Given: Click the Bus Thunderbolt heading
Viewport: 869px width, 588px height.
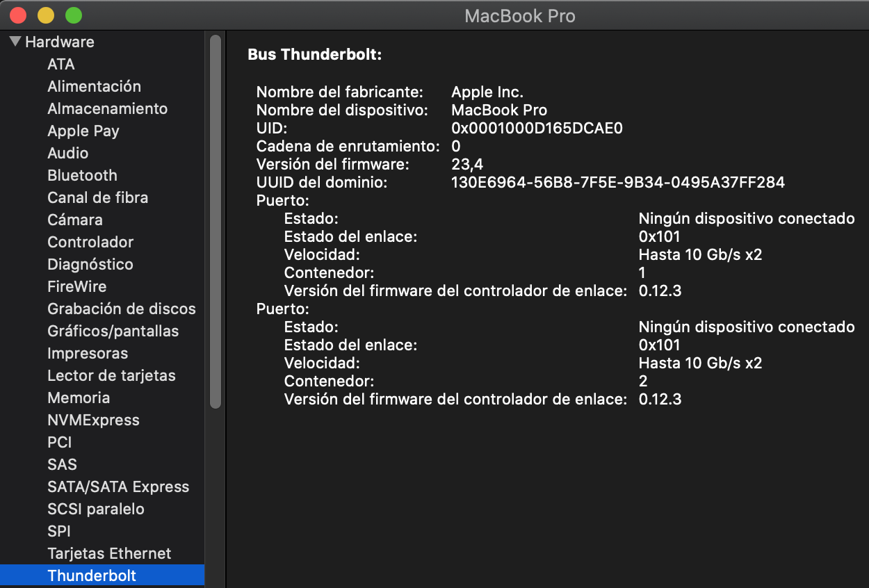Looking at the screenshot, I should coord(315,55).
